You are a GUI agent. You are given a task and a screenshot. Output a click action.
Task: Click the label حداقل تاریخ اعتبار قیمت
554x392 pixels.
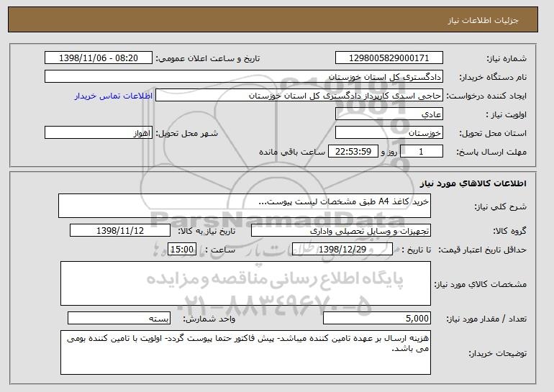[x=483, y=250]
